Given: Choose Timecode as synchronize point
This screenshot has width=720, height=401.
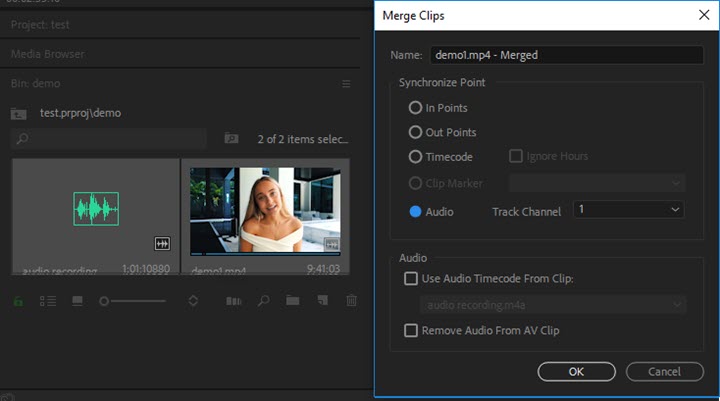Looking at the screenshot, I should (x=416, y=157).
